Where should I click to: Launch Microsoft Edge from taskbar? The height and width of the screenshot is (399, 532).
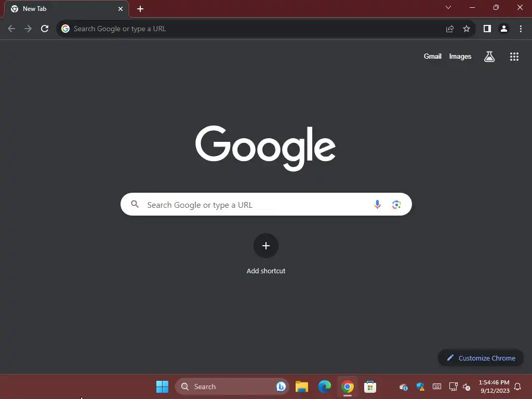[325, 387]
